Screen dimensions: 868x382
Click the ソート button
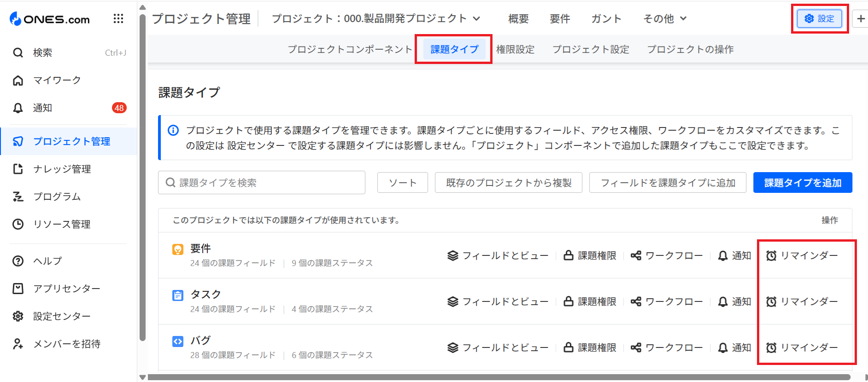pyautogui.click(x=403, y=183)
